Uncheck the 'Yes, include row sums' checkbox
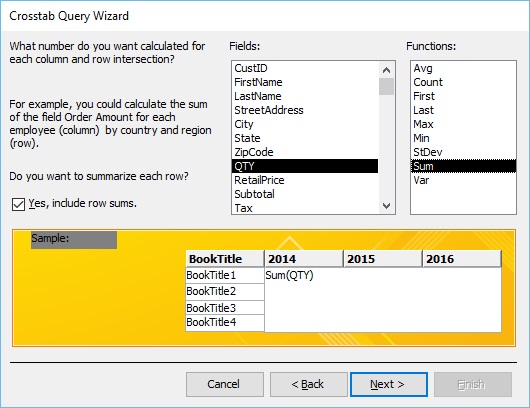530x408 pixels. 18,204
